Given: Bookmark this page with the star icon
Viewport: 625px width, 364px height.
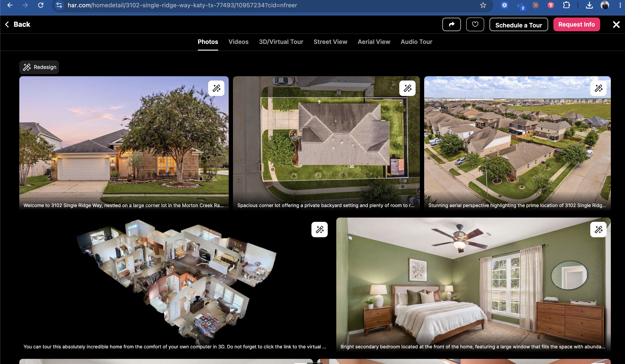Looking at the screenshot, I should 483,5.
